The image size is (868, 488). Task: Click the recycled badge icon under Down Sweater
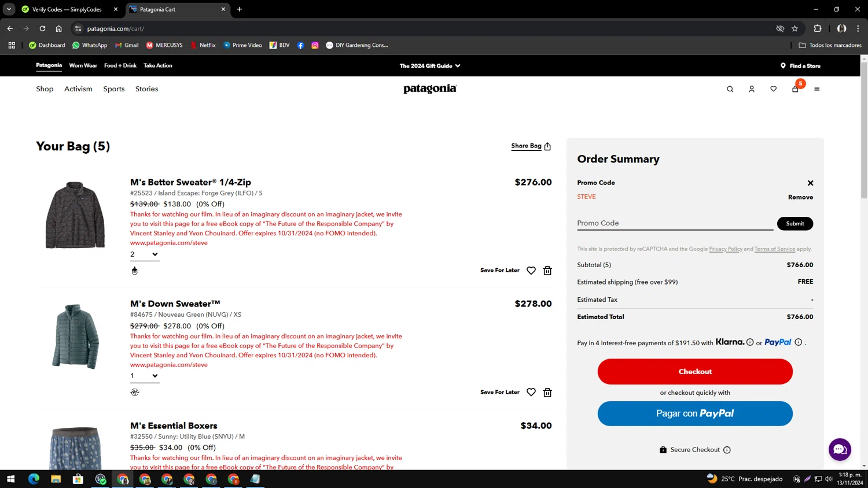coord(135,393)
